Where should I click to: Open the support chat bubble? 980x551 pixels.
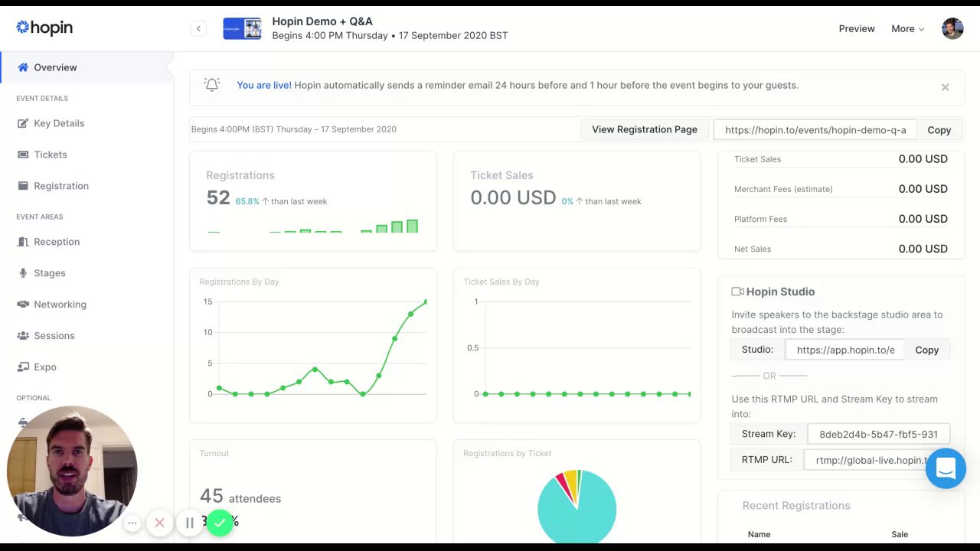[946, 468]
